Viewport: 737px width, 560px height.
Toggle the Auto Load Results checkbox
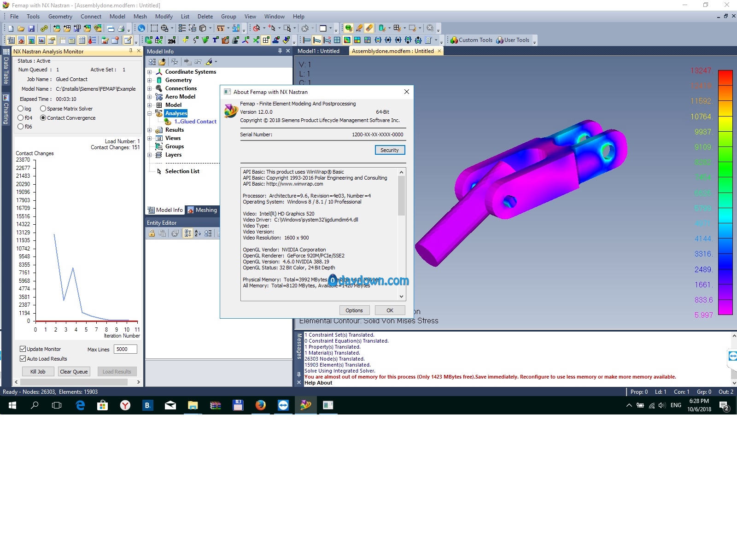click(x=23, y=359)
